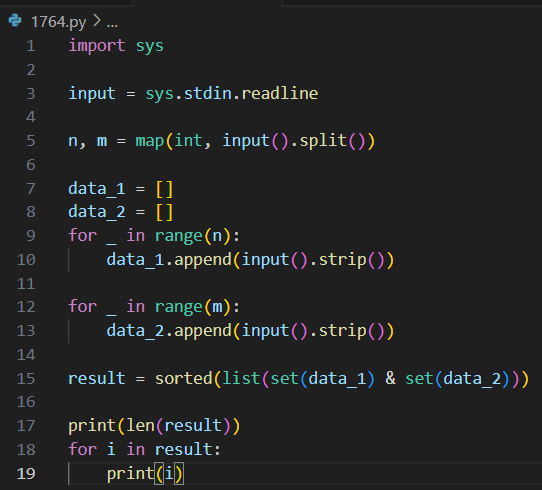542x490 pixels.
Task: Place cursor on 'import' keyword
Action: coord(97,46)
